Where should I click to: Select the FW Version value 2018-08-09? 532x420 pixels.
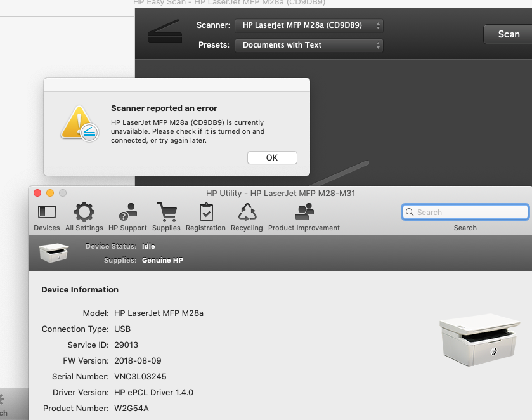[x=138, y=360]
